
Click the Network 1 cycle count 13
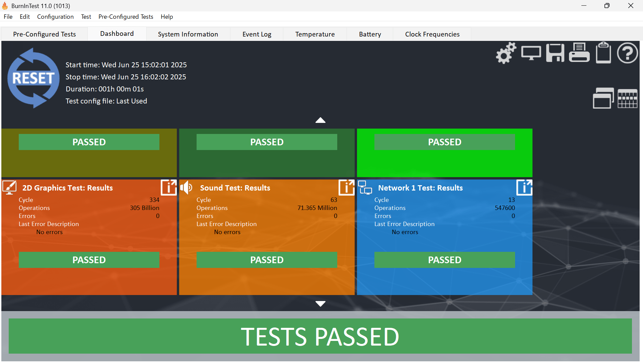[x=512, y=200]
